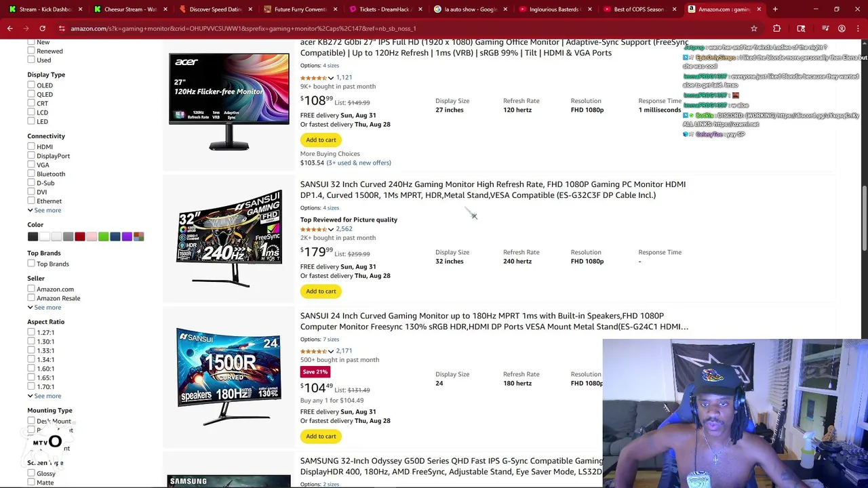Image resolution: width=868 pixels, height=488 pixels.
Task: Close the Amazon.com tab
Action: click(759, 9)
